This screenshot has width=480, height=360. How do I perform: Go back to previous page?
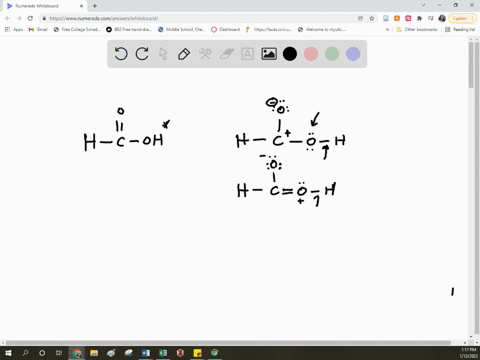[x=8, y=18]
